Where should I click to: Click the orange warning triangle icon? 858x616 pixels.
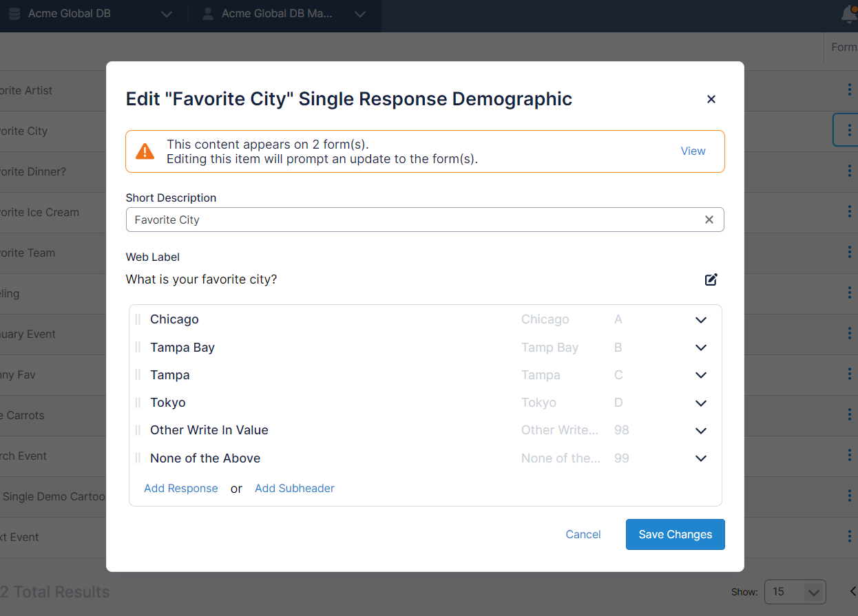click(145, 151)
